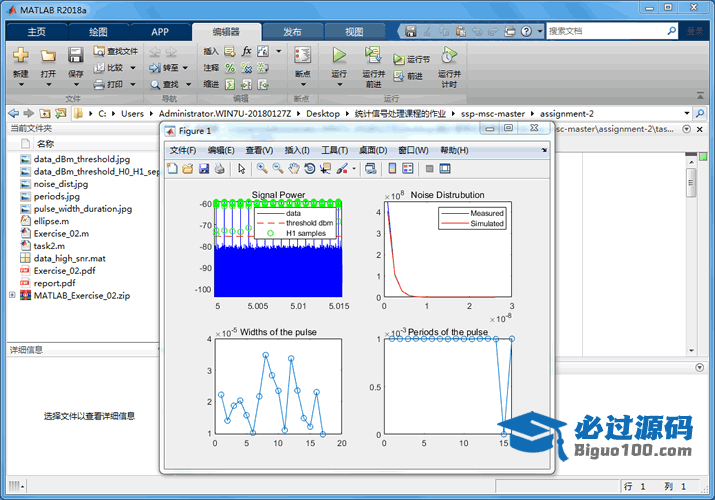This screenshot has height=500, width=715.
Task: Click the Desktop segment in address path
Action: [323, 113]
